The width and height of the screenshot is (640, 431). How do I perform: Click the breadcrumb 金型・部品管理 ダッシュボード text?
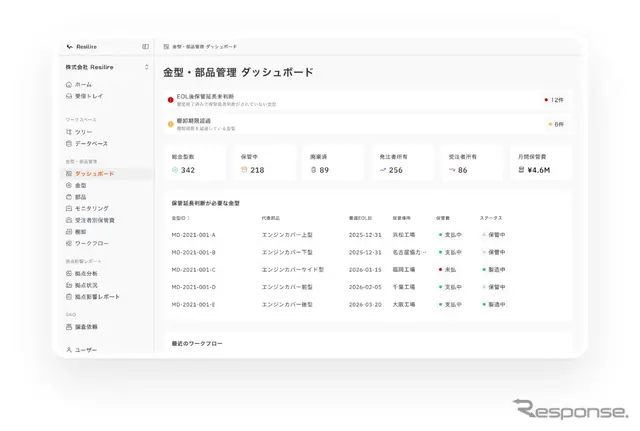pyautogui.click(x=204, y=47)
